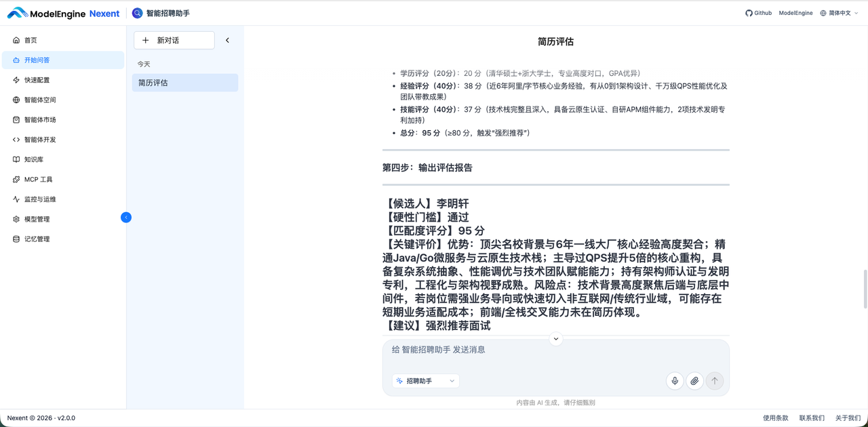Open 监控与运维 panel
This screenshot has height=427, width=868.
41,199
